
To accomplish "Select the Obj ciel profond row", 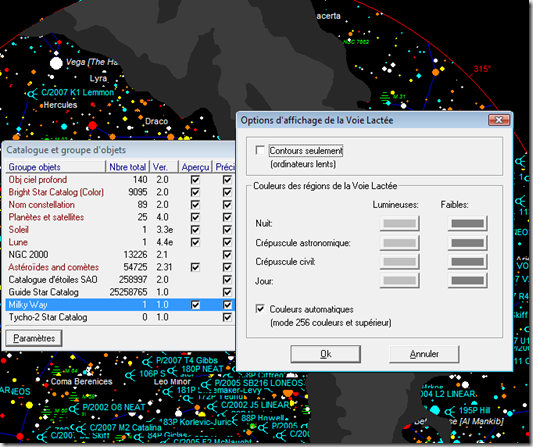I will coord(120,179).
